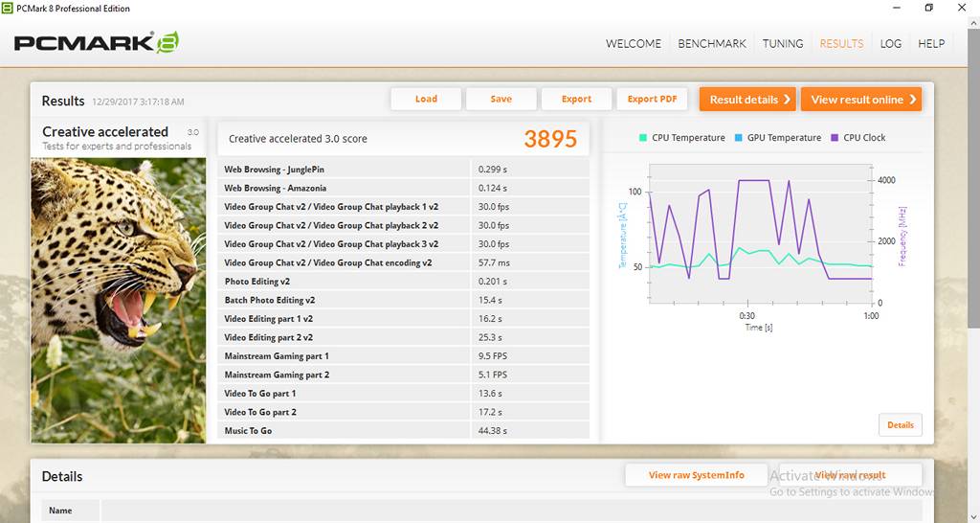Viewport: 980px width, 523px height.
Task: Go to the Tuning tab
Action: click(782, 43)
